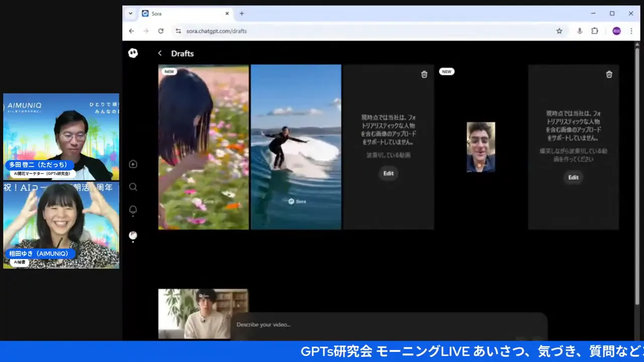Open search from the sidebar magnifier icon
The height and width of the screenshot is (362, 644).
133,187
